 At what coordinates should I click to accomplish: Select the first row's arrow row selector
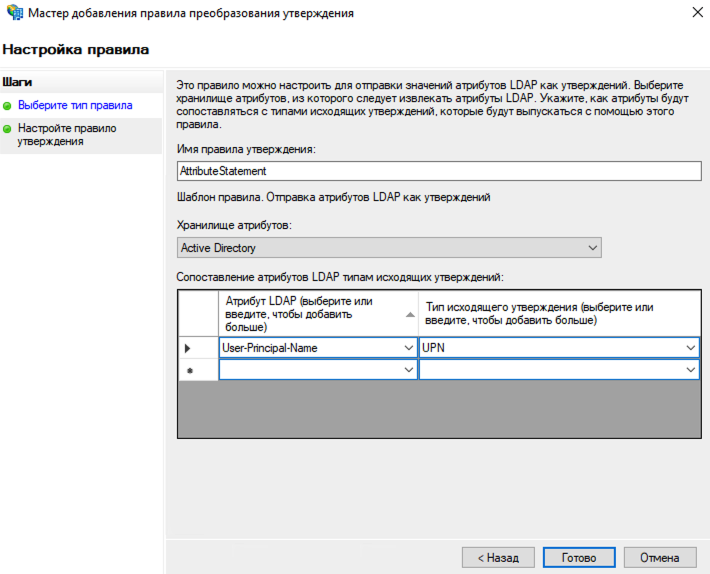pos(189,347)
